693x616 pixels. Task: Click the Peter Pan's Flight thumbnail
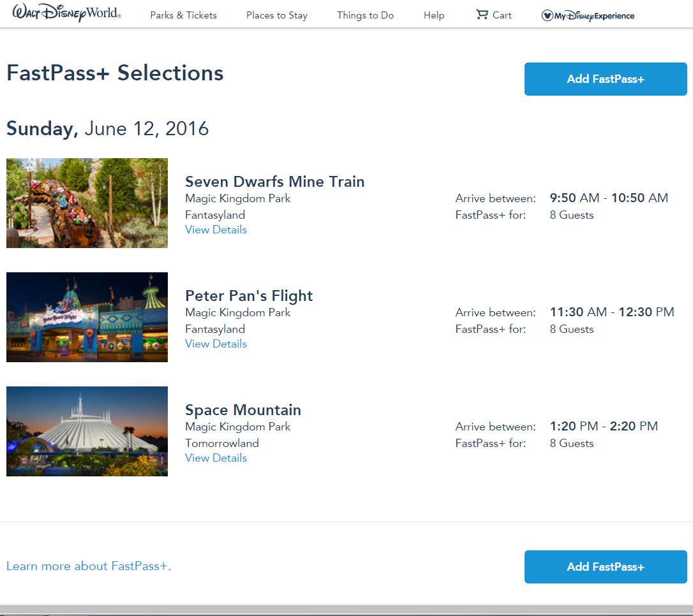point(87,317)
